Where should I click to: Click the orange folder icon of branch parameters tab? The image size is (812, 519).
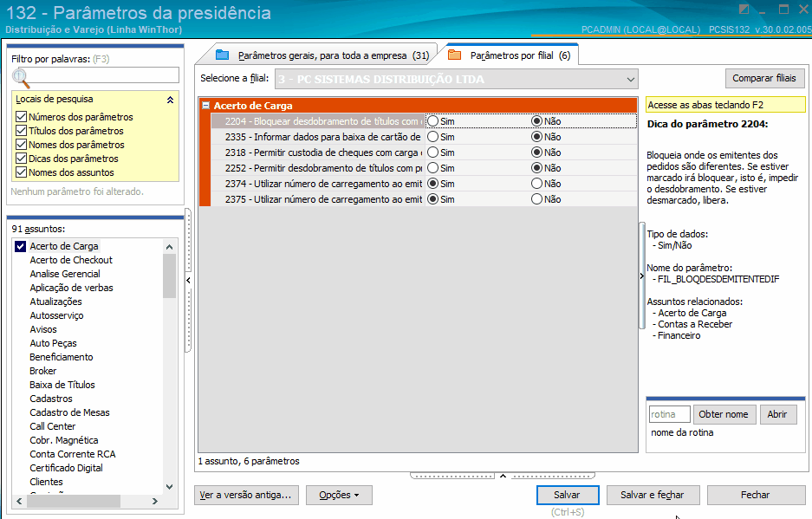[454, 55]
